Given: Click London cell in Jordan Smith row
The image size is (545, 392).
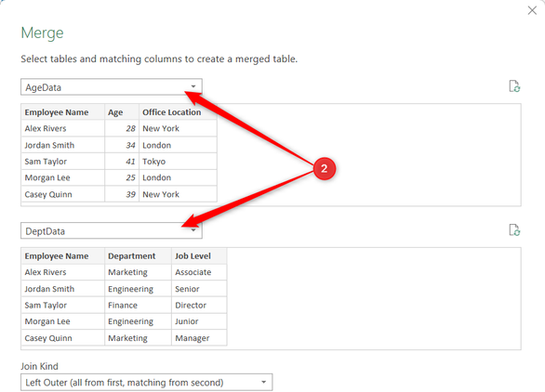Looking at the screenshot, I should [178, 145].
